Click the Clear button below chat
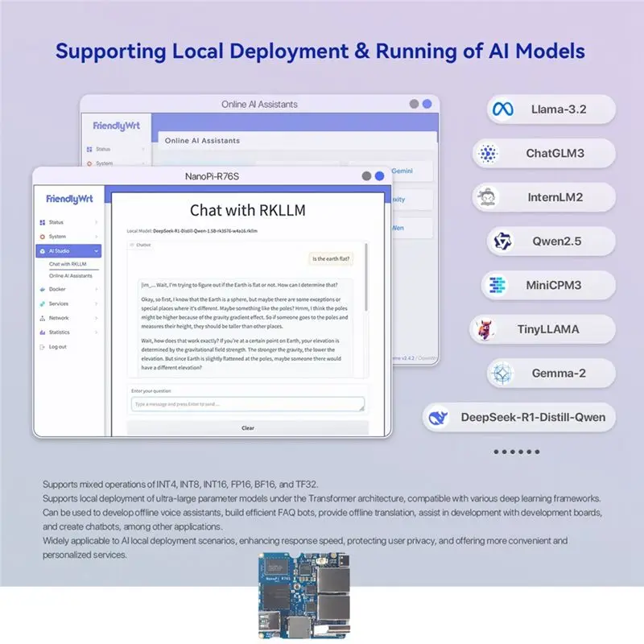Image resolution: width=644 pixels, height=644 pixels. [x=248, y=428]
